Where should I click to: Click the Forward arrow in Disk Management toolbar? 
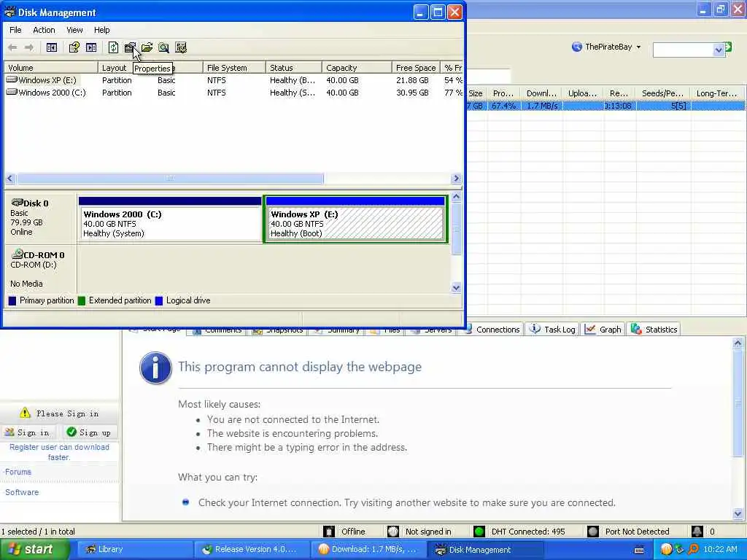point(29,47)
